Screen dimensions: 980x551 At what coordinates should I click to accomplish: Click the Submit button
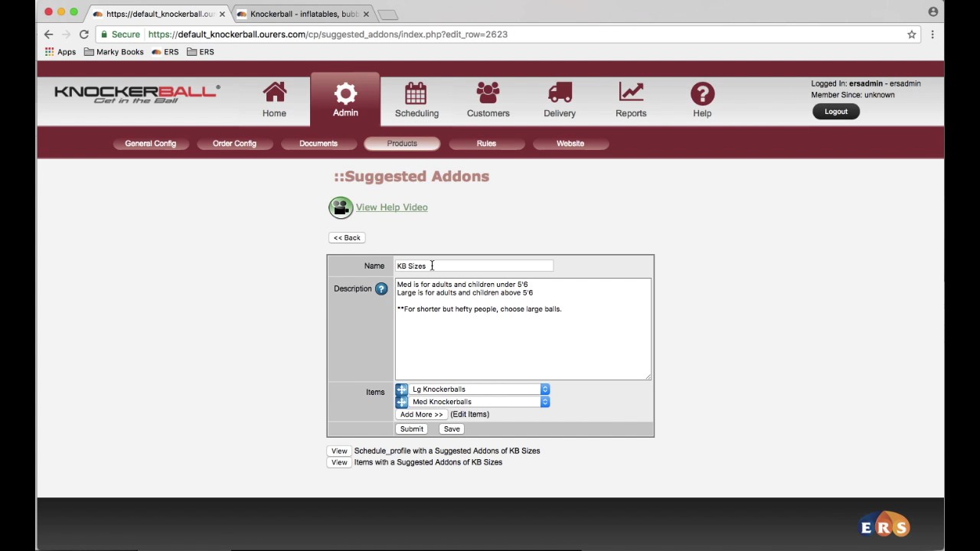pyautogui.click(x=411, y=429)
